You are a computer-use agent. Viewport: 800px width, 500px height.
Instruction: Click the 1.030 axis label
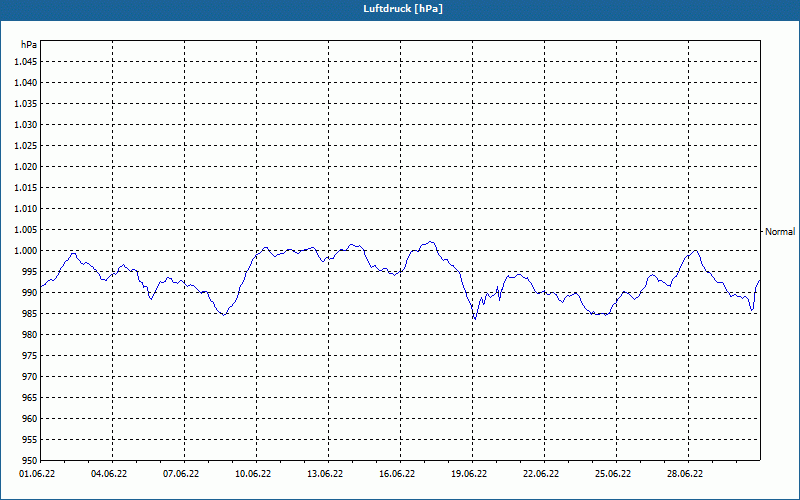coord(26,124)
